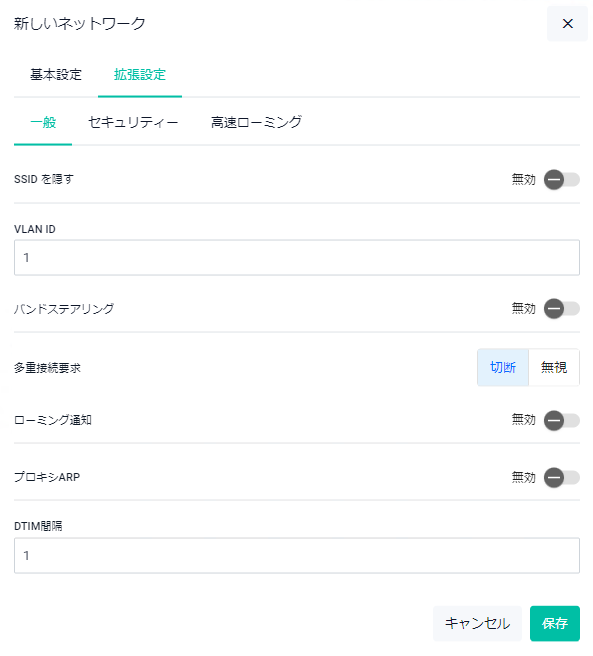Enable the バンドステアリング toggle
The height and width of the screenshot is (656, 593).
pos(562,309)
